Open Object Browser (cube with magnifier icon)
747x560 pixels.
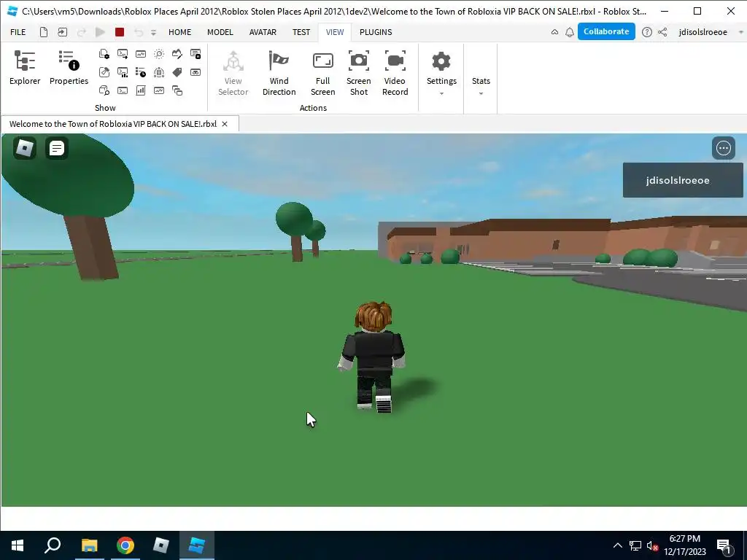[x=104, y=90]
